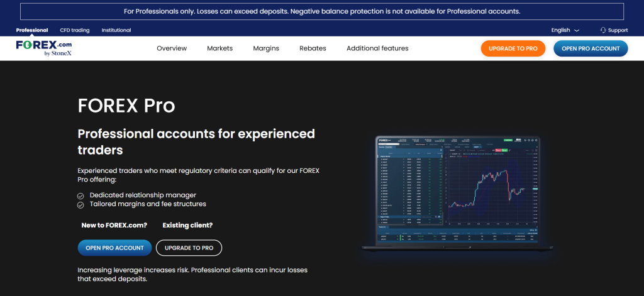Viewport: 644px width, 296px height.
Task: Click the FOREX.com by StoneX logo
Action: point(44,48)
